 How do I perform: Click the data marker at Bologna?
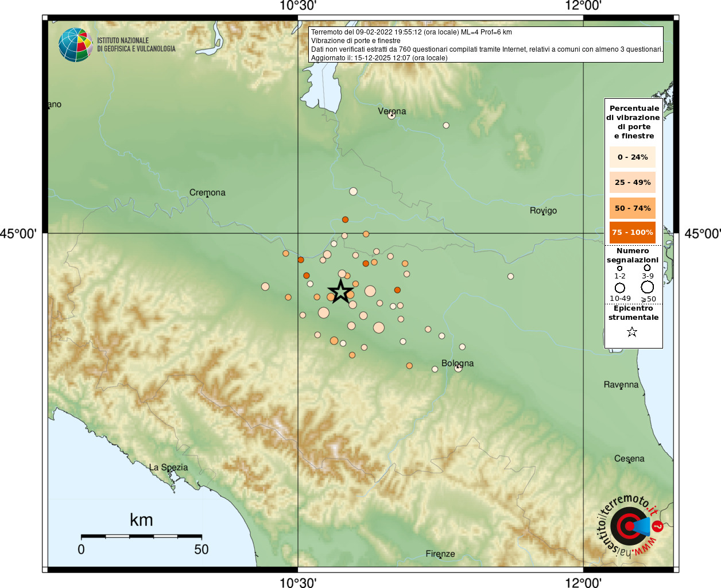click(458, 368)
